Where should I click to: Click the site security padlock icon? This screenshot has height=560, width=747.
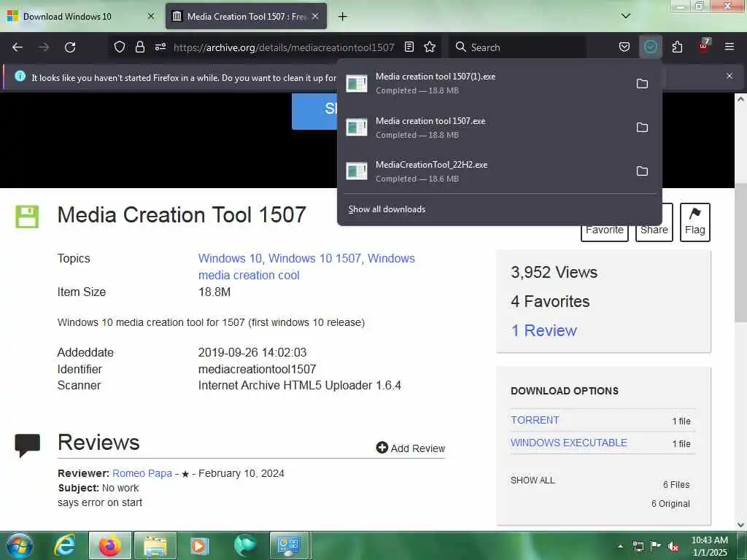pyautogui.click(x=139, y=47)
